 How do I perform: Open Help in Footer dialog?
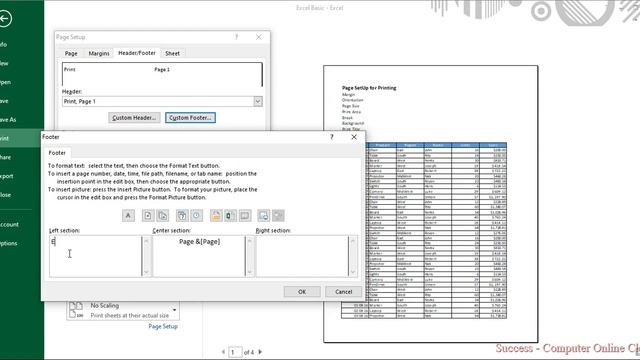point(332,137)
